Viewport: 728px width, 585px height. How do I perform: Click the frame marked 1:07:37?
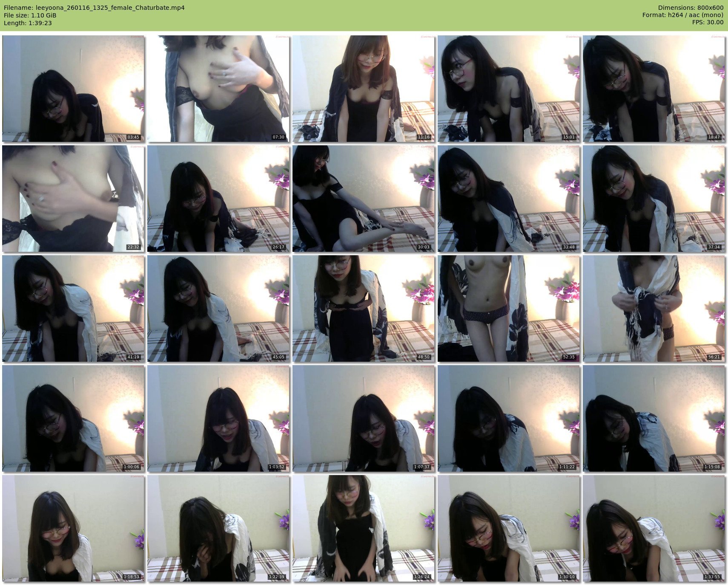point(364,418)
